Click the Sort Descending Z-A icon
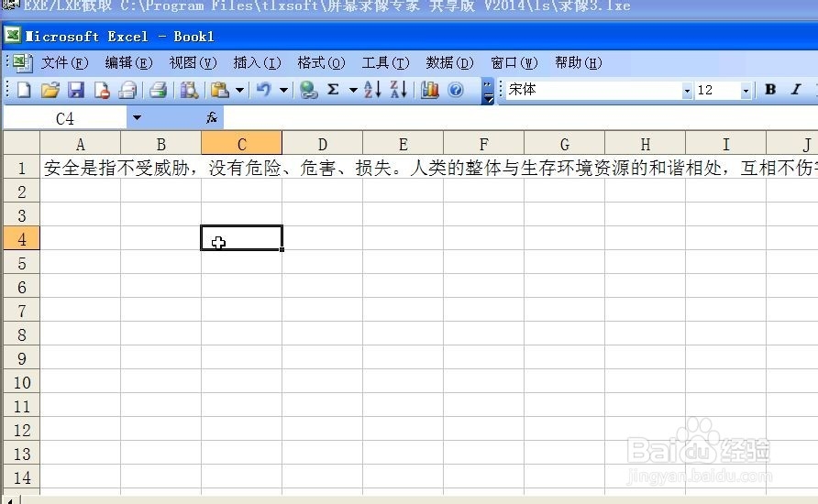Screen dimensions: 818x504 tap(399, 90)
